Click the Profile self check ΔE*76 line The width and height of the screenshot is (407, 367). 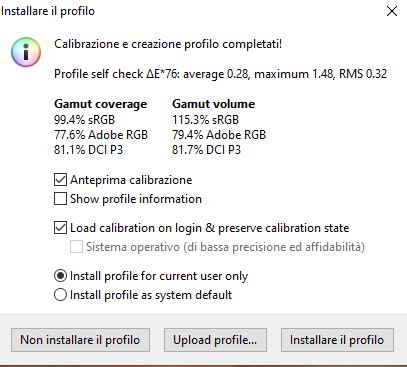click(221, 74)
